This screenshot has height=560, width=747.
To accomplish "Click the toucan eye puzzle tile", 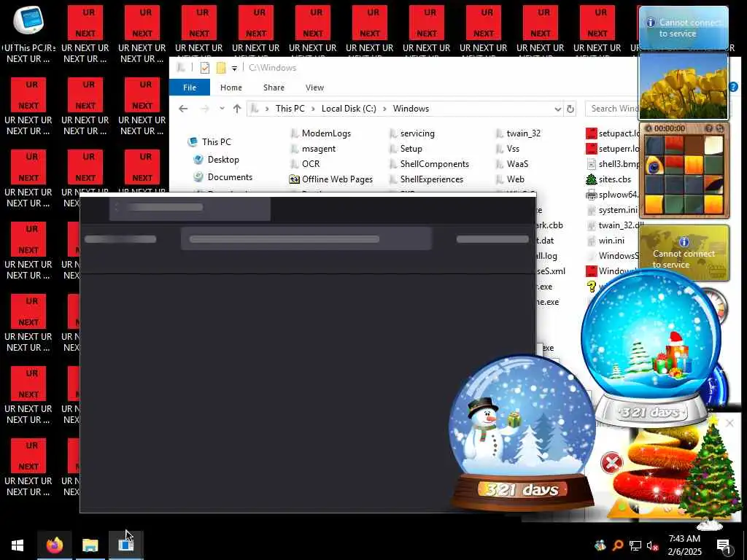I will click(654, 166).
